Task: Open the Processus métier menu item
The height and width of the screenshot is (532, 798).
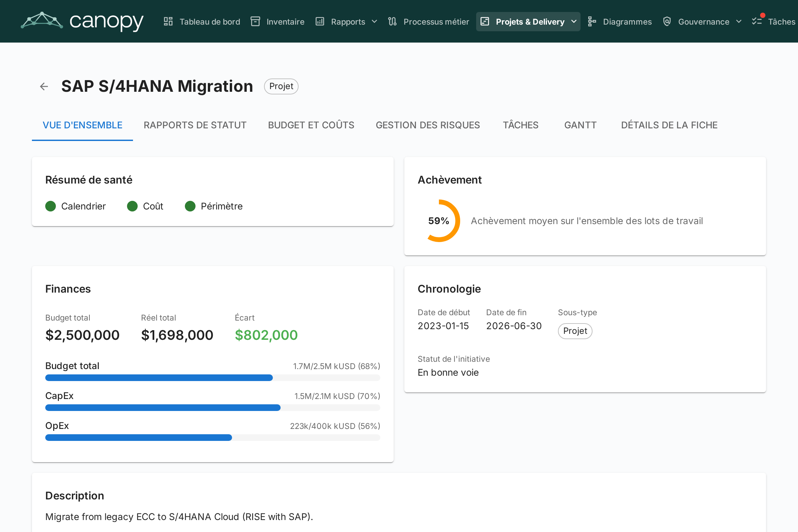Action: 428,22
